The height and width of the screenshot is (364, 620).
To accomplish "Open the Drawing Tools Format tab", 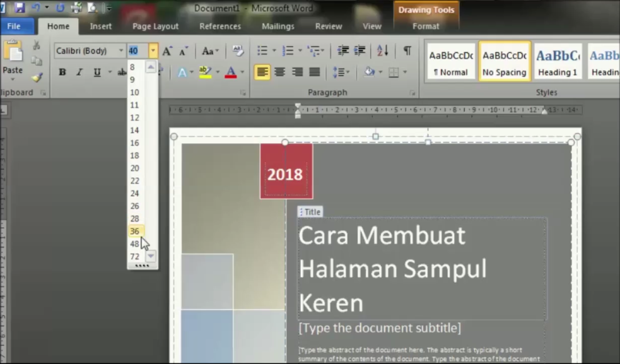I will point(426,26).
